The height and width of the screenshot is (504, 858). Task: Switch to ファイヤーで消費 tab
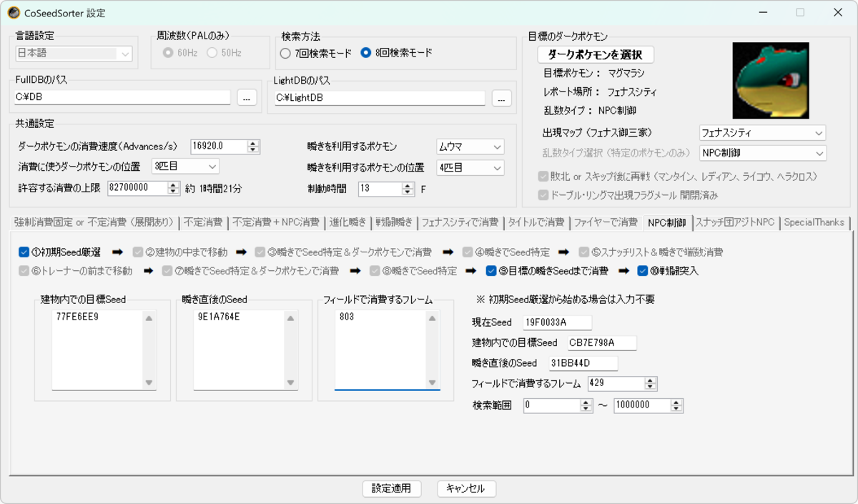click(x=606, y=222)
